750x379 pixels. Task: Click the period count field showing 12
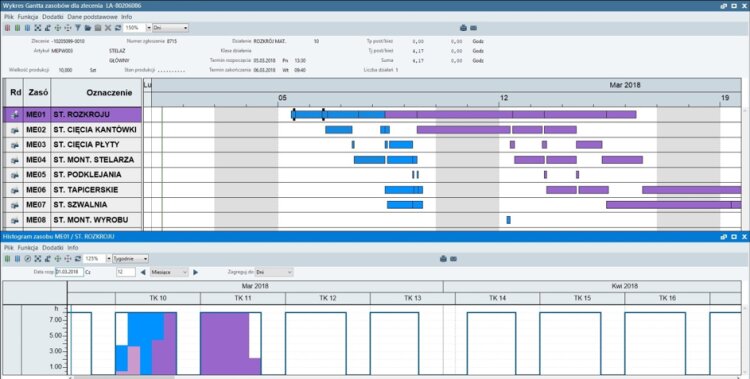point(126,272)
